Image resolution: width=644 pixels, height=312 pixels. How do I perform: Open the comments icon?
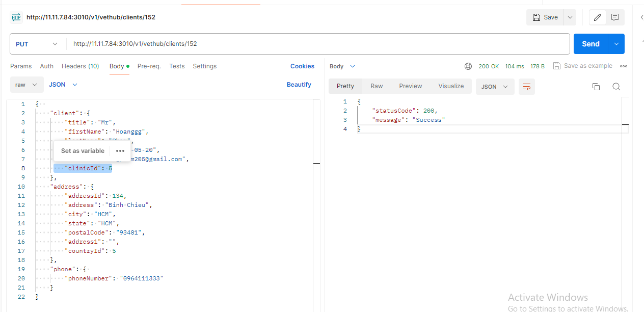[x=615, y=17]
